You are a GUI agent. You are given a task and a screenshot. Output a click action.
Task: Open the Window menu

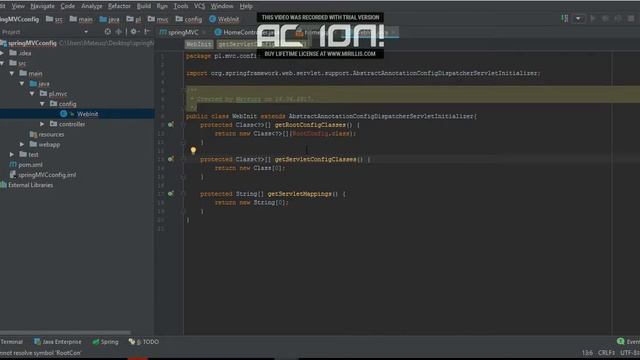[x=222, y=6]
